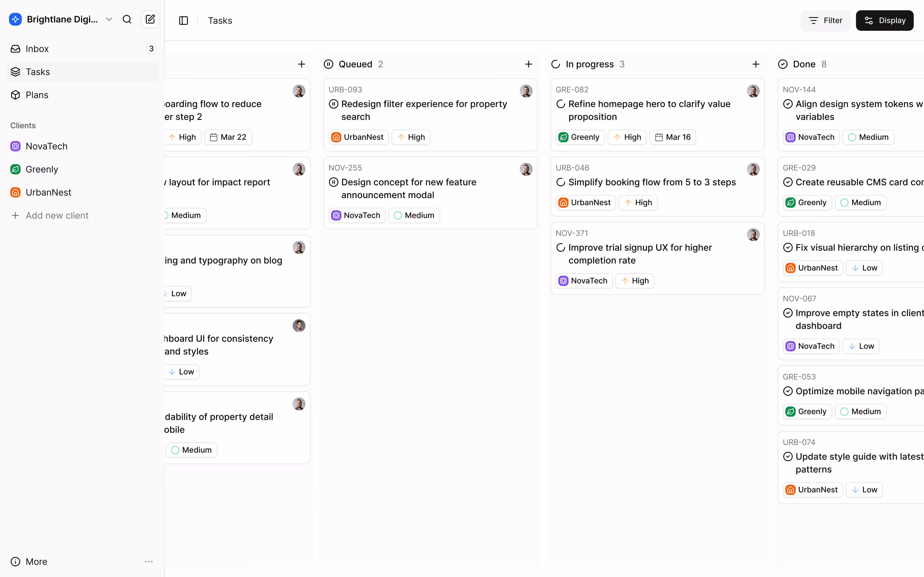Expand the Brightlane Digital workspace switcher
The width and height of the screenshot is (924, 577).
coord(109,19)
